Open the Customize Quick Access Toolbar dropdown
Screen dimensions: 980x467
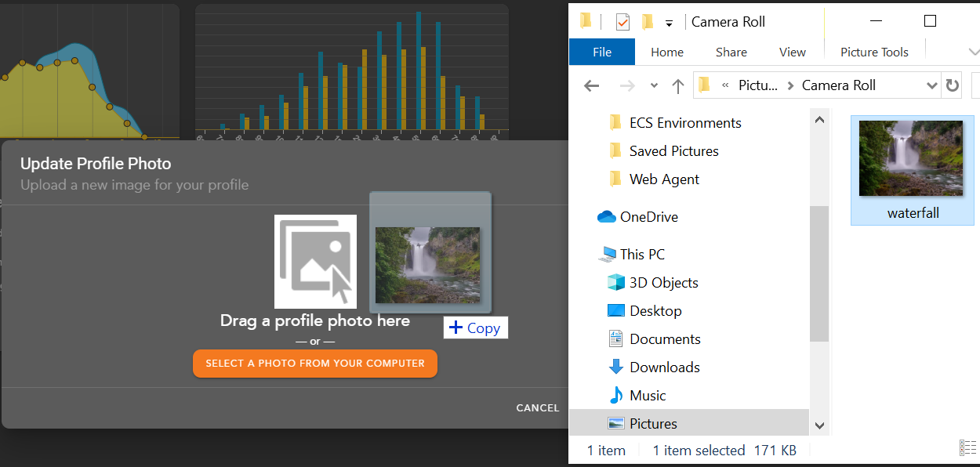pos(669,24)
